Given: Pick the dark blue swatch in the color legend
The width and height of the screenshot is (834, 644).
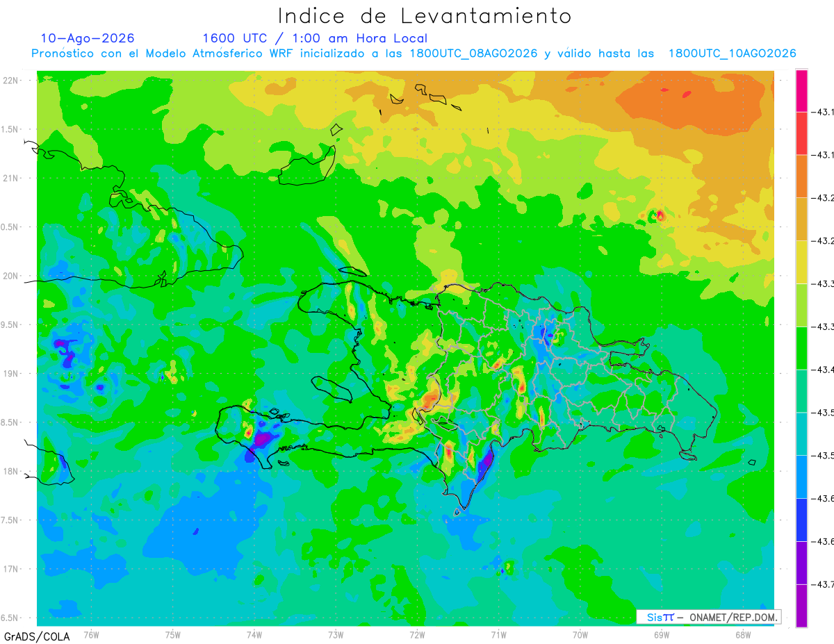Looking at the screenshot, I should point(801,520).
